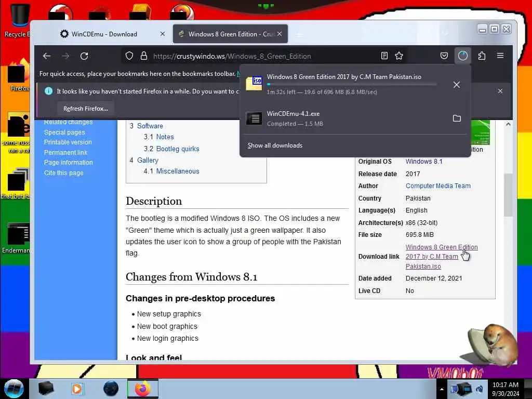Switch to the Windows 8 Green Edition tab

[230, 34]
